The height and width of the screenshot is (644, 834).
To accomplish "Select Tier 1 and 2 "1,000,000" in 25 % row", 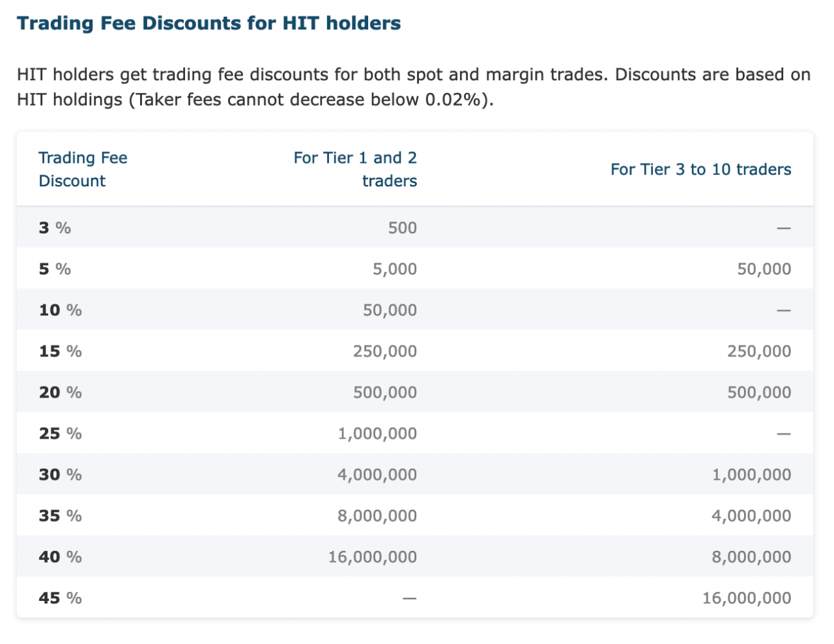I will (377, 433).
